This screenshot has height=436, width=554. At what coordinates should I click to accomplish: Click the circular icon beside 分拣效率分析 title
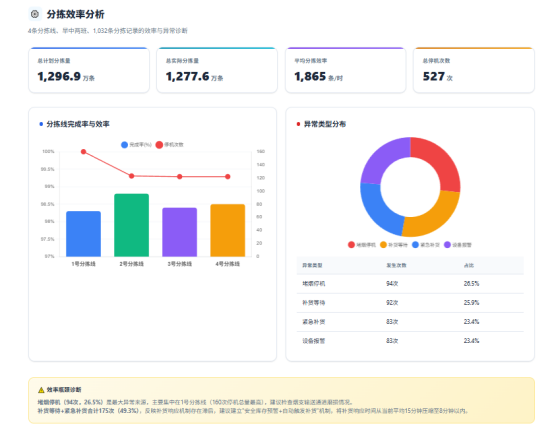35,14
